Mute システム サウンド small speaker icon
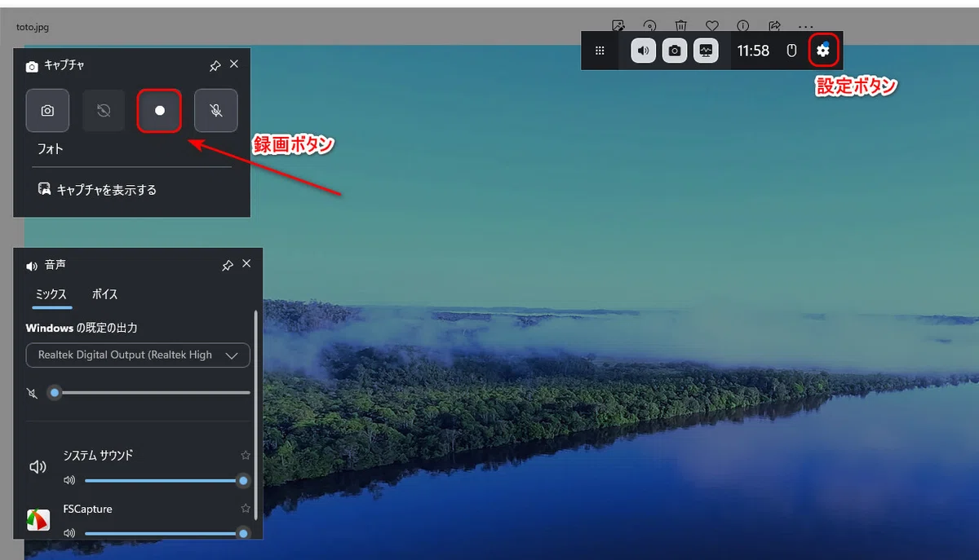Screen dimensions: 979x560 (x=69, y=481)
